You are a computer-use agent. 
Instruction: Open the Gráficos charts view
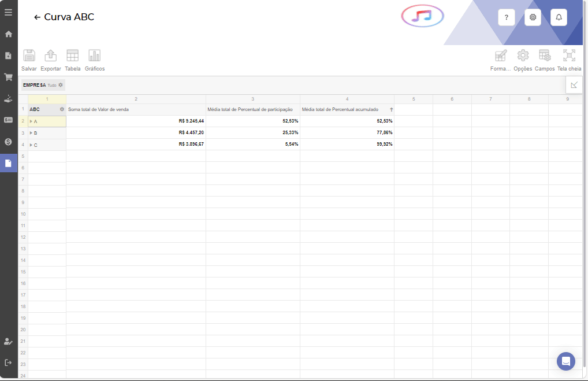pyautogui.click(x=95, y=56)
